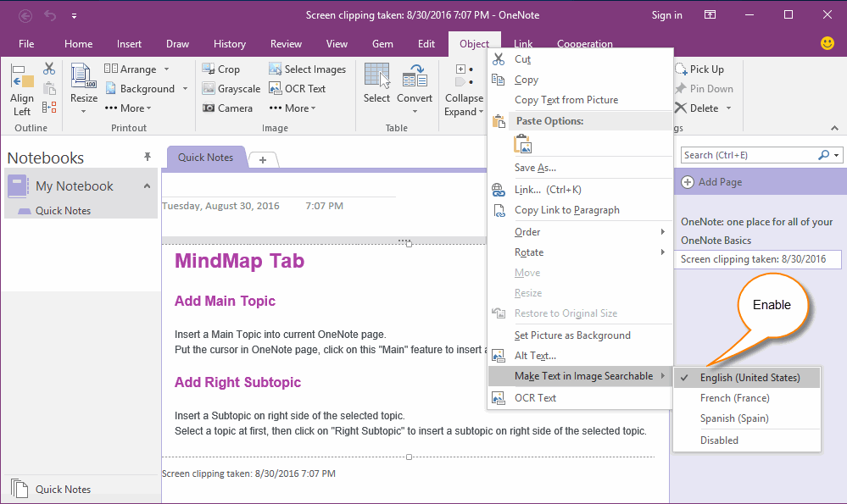Click the Arrange button

click(131, 69)
